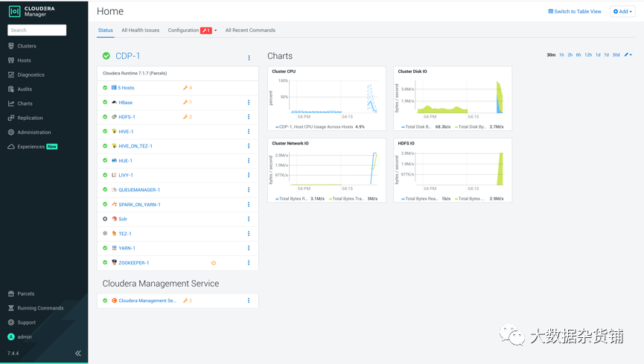
Task: Open the HDFS IO chart
Action: point(453,170)
